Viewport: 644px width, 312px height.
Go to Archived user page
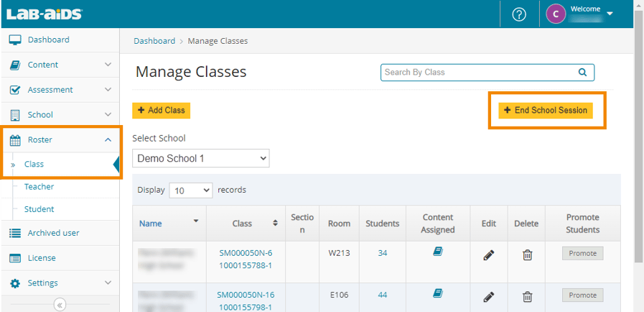[x=53, y=233]
